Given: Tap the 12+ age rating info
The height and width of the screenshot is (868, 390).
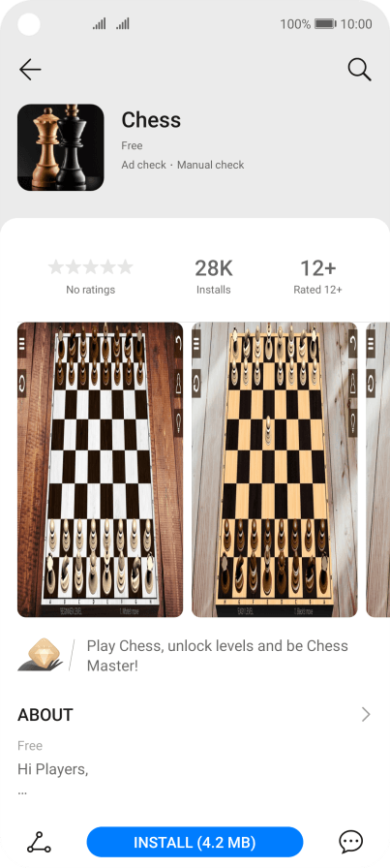Looking at the screenshot, I should (317, 276).
